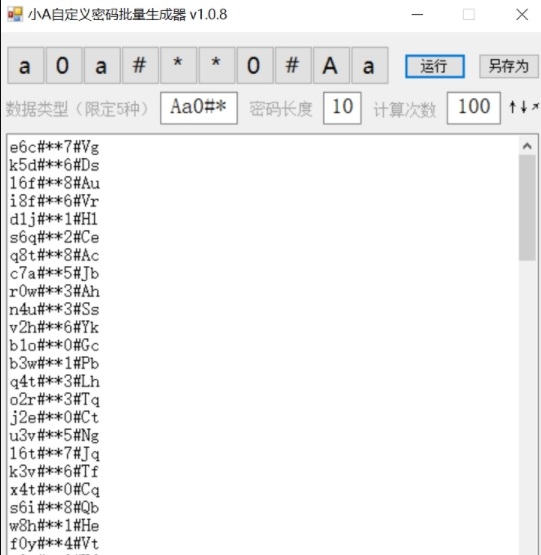Minimize the password generator window
The width and height of the screenshot is (541, 555).
click(x=417, y=15)
